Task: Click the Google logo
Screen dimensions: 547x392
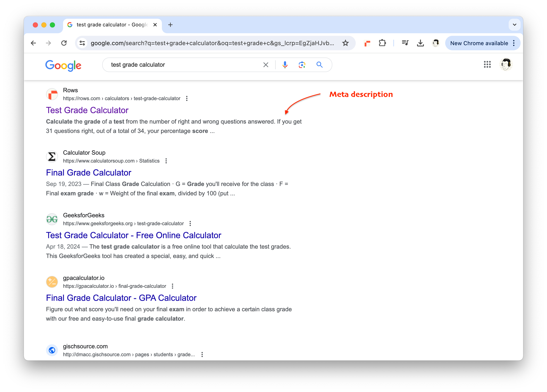Action: click(63, 65)
